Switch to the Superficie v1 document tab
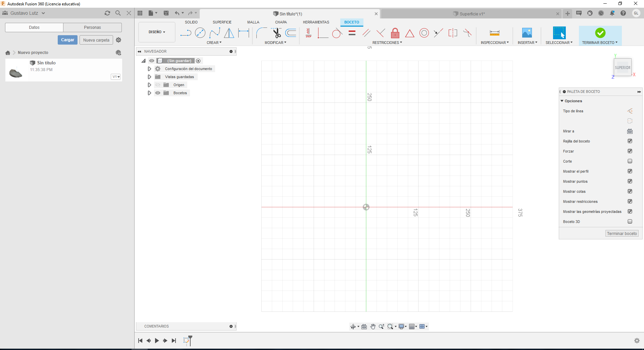 coord(471,14)
